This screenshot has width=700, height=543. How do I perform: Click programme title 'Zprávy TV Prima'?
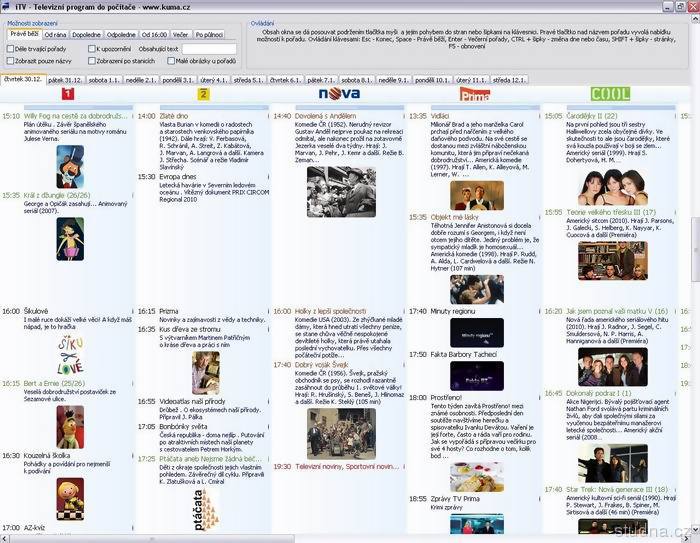(x=455, y=498)
